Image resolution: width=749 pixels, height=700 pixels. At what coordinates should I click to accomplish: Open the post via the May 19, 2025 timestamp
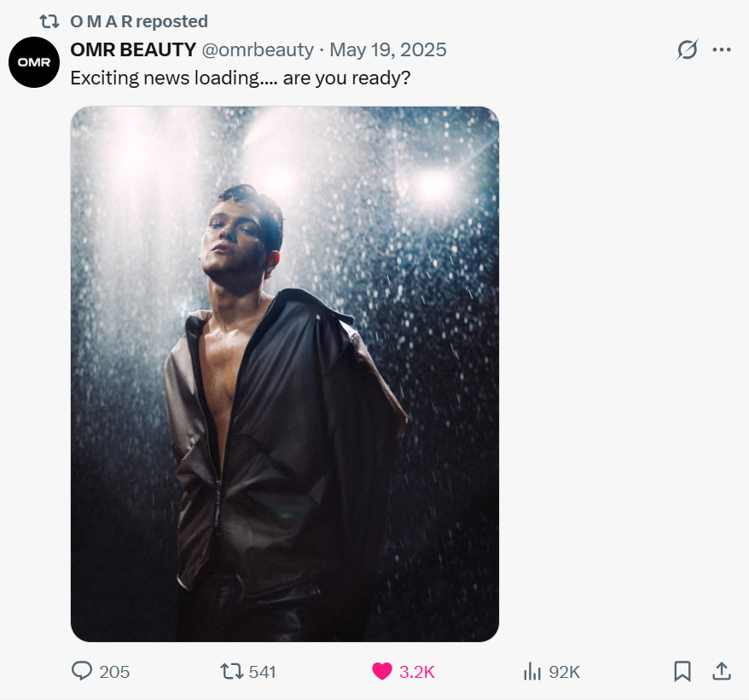tap(388, 49)
